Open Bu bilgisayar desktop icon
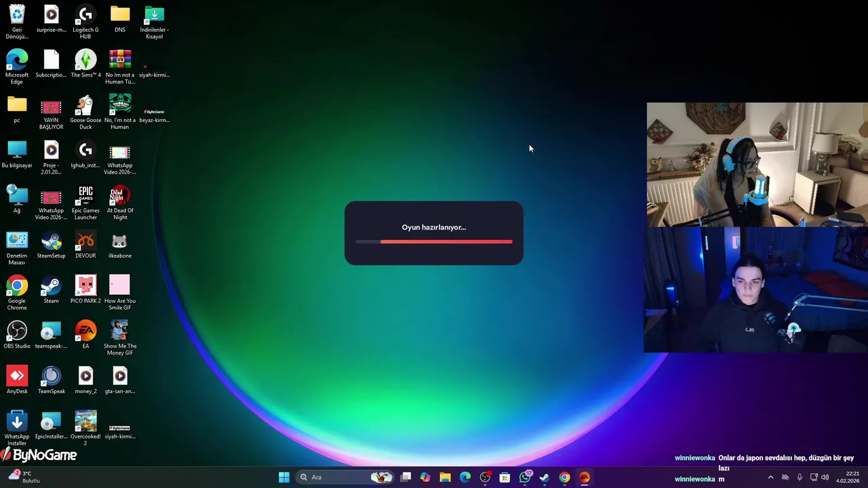The image size is (868, 488). (17, 155)
